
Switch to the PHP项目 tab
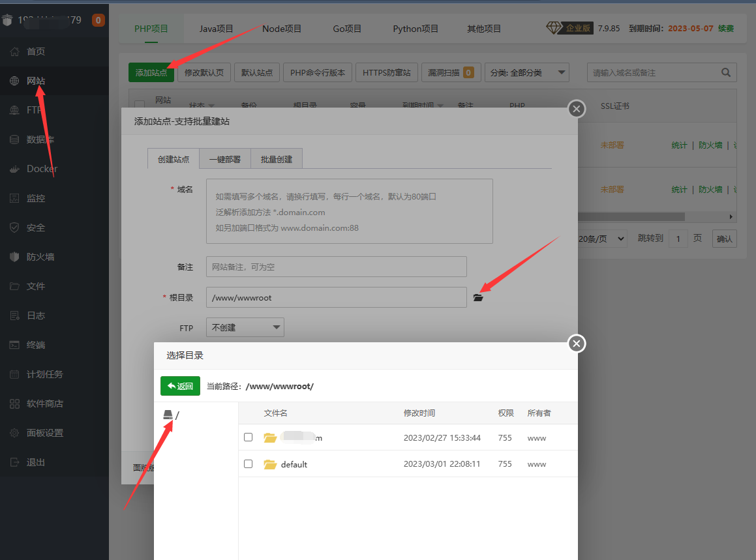[151, 29]
